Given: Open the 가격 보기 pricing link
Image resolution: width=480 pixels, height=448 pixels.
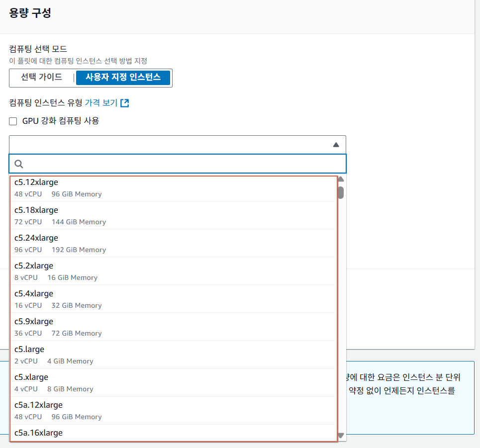Looking at the screenshot, I should coord(101,103).
